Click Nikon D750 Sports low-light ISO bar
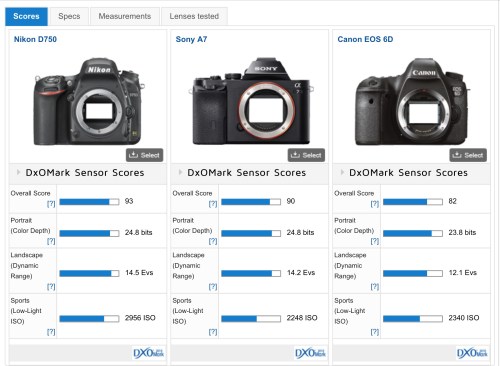This screenshot has width=500, height=366. pos(89,319)
